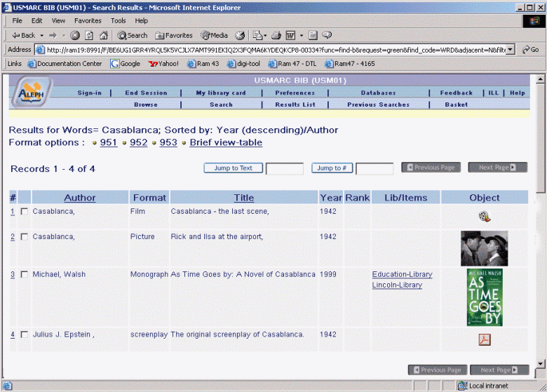Open the History toolbar icon
Image resolution: width=547 pixels, height=392 pixels.
[240, 35]
